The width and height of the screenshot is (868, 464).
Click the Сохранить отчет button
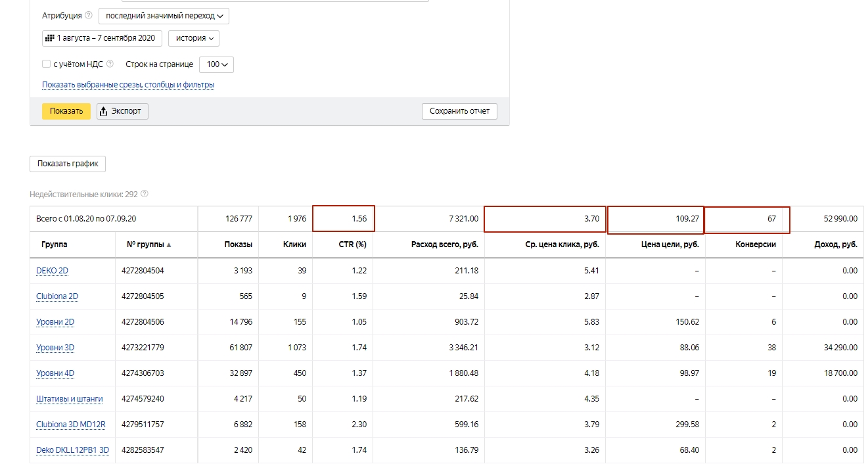click(459, 111)
